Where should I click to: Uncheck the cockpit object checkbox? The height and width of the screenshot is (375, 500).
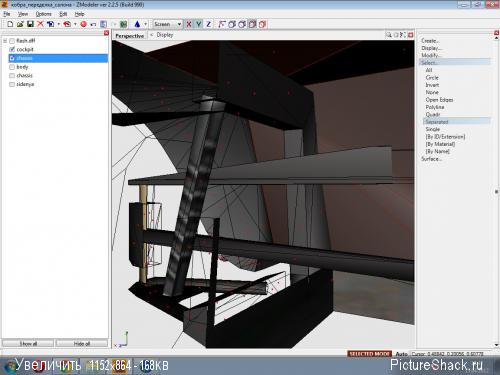pos(12,49)
